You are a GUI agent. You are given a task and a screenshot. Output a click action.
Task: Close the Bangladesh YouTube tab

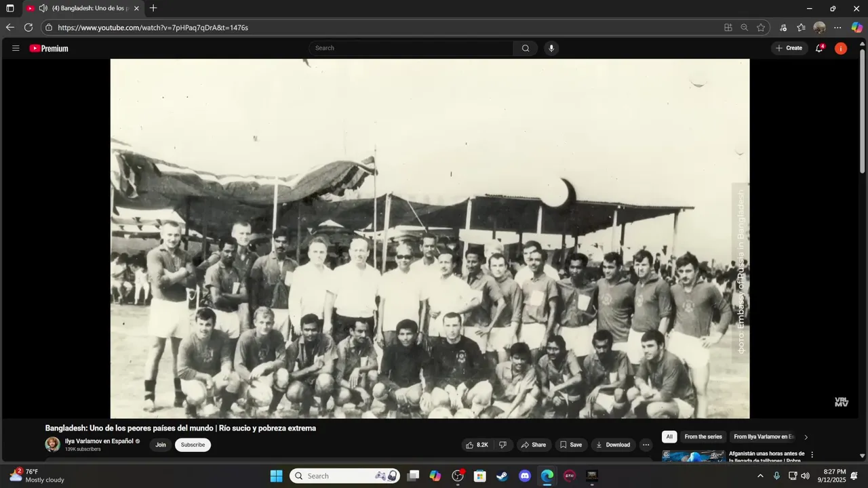tap(136, 8)
